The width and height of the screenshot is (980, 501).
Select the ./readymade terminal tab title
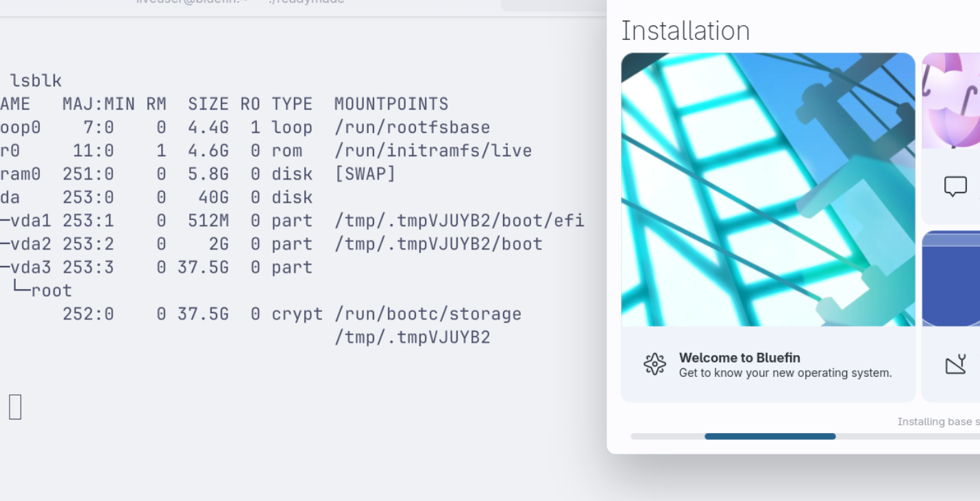point(306,2)
